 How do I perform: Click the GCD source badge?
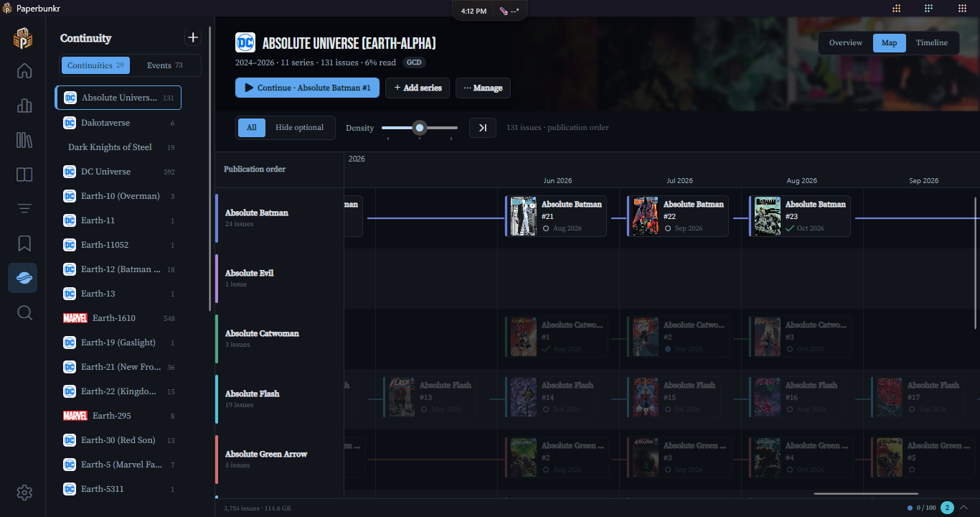coord(414,62)
